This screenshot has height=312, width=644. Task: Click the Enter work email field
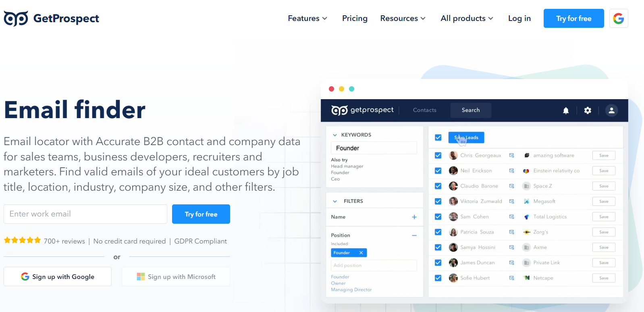tap(85, 214)
